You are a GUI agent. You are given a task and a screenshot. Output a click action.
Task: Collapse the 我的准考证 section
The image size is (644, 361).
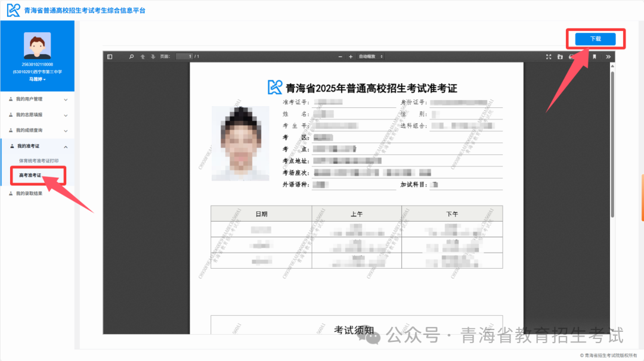pyautogui.click(x=37, y=146)
